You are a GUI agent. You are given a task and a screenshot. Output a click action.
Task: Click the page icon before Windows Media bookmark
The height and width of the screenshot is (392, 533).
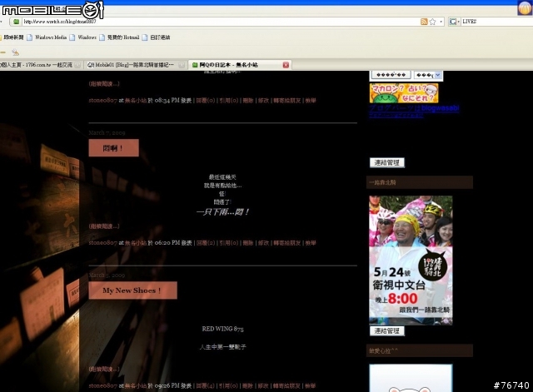[30, 37]
